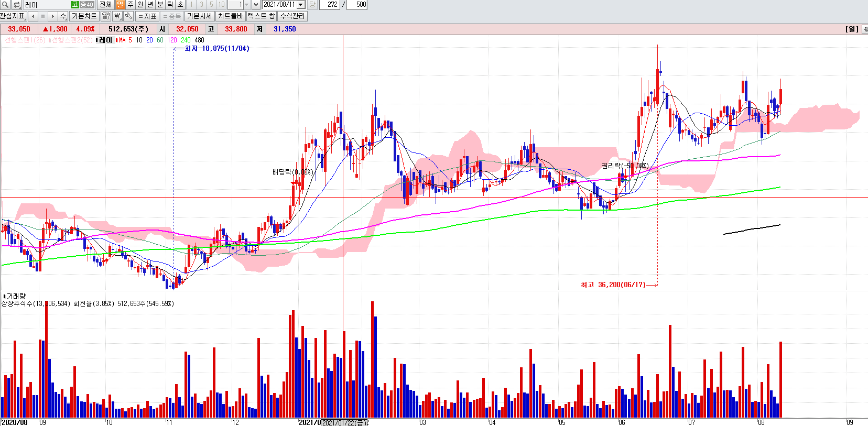The width and height of the screenshot is (868, 426).
Task: Select the 분 minute period toggle
Action: point(160,5)
